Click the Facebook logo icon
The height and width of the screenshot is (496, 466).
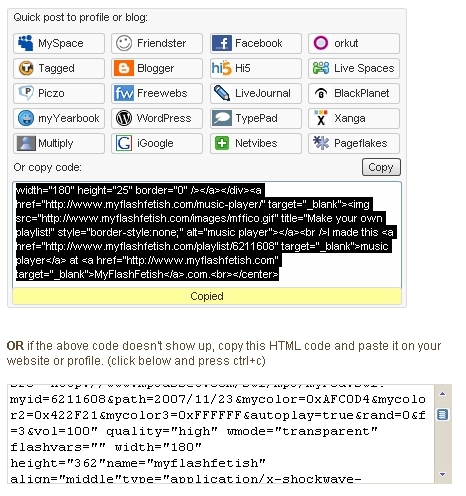[x=221, y=43]
